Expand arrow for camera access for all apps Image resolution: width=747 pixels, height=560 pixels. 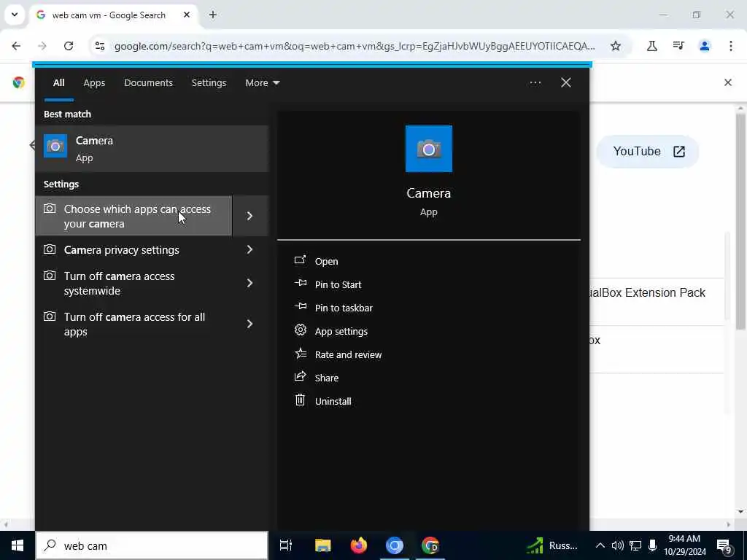[250, 324]
